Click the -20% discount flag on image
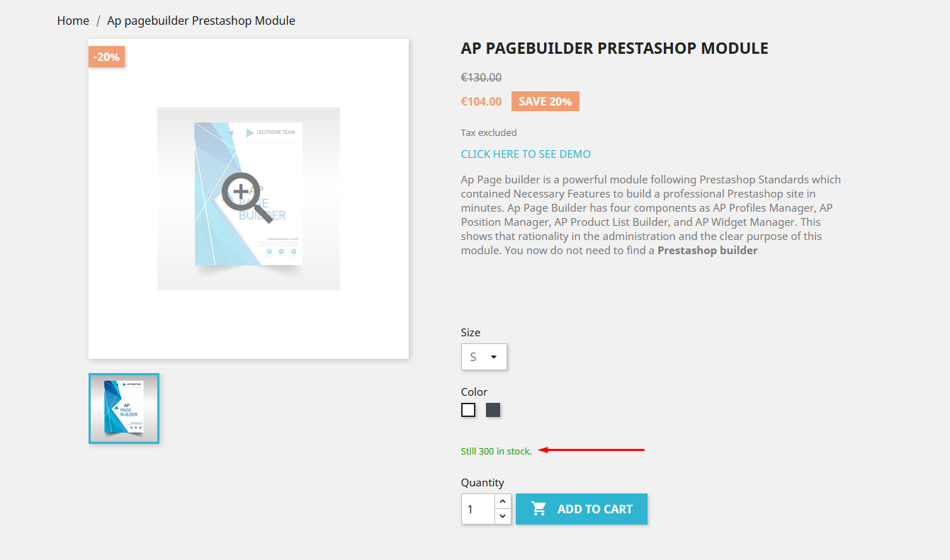The width and height of the screenshot is (950, 560). pyautogui.click(x=106, y=57)
